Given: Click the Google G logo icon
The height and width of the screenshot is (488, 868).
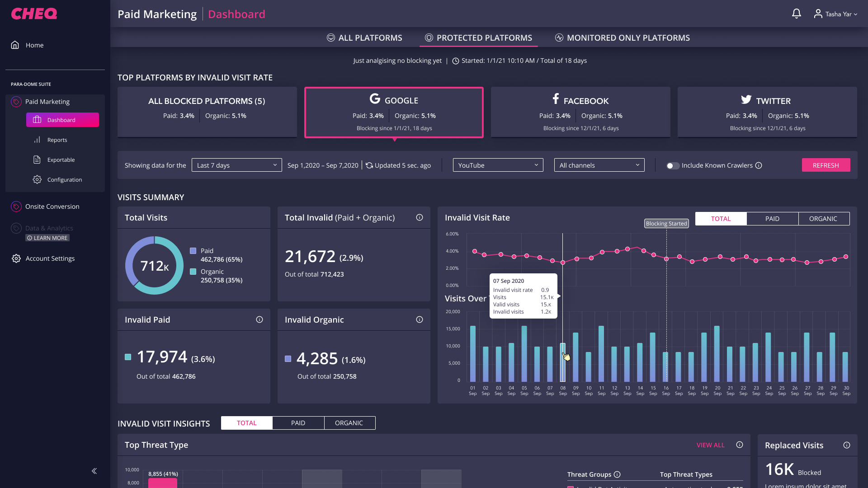Looking at the screenshot, I should (x=375, y=99).
